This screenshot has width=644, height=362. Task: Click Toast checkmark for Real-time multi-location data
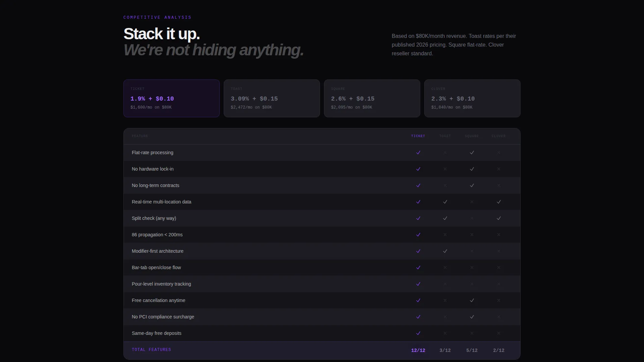445,202
